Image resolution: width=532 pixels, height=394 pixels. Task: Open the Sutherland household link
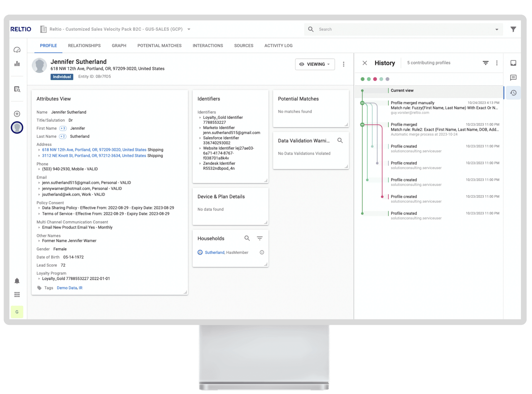pos(214,252)
